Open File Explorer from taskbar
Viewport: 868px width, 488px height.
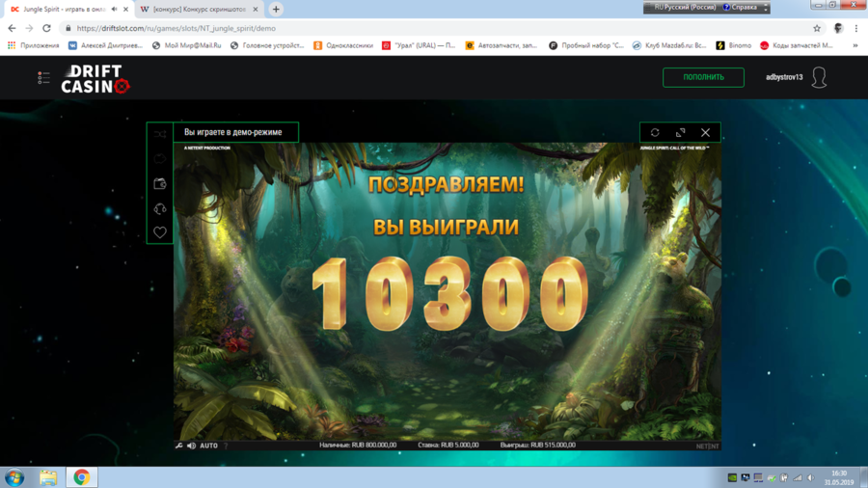click(48, 477)
